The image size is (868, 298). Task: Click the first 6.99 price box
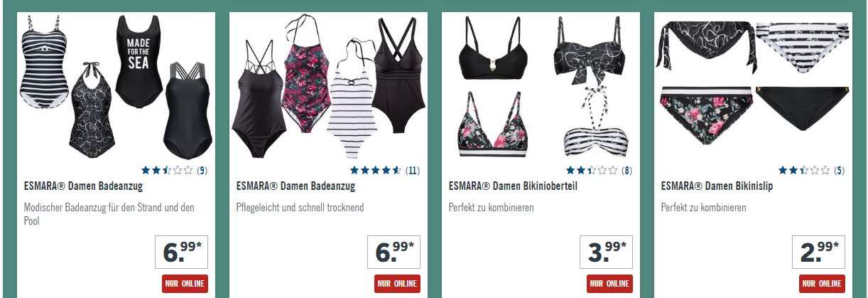[x=180, y=252]
